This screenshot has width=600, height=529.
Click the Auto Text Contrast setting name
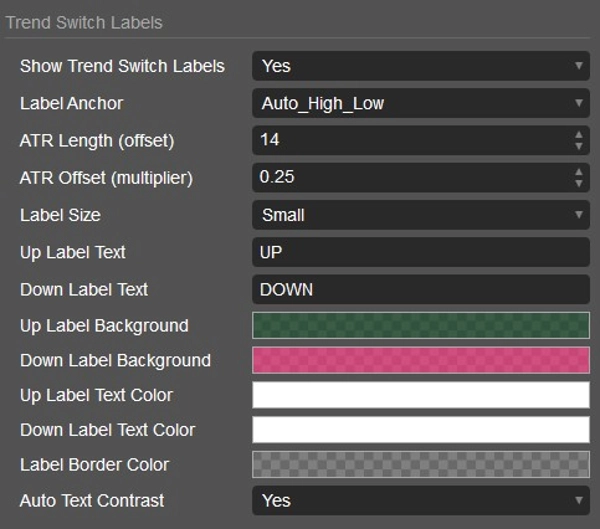[x=92, y=500]
